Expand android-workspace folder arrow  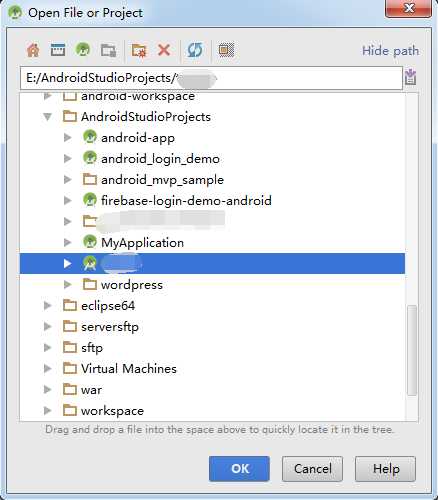[48, 96]
